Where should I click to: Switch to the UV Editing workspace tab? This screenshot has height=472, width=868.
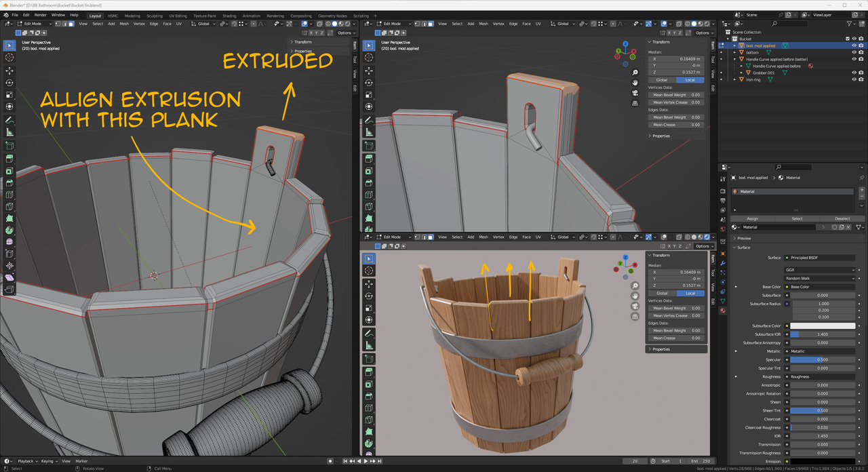tap(178, 16)
